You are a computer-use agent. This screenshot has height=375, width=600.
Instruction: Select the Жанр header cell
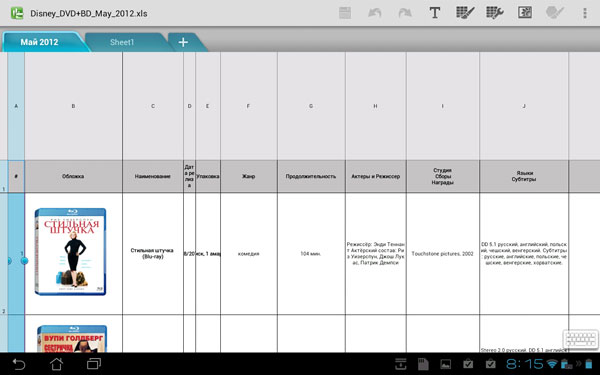tap(249, 176)
